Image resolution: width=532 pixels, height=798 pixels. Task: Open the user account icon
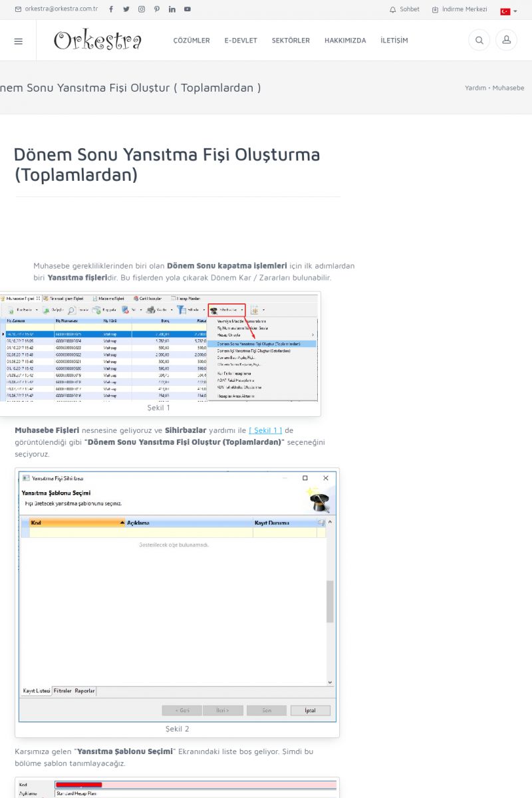(x=506, y=41)
